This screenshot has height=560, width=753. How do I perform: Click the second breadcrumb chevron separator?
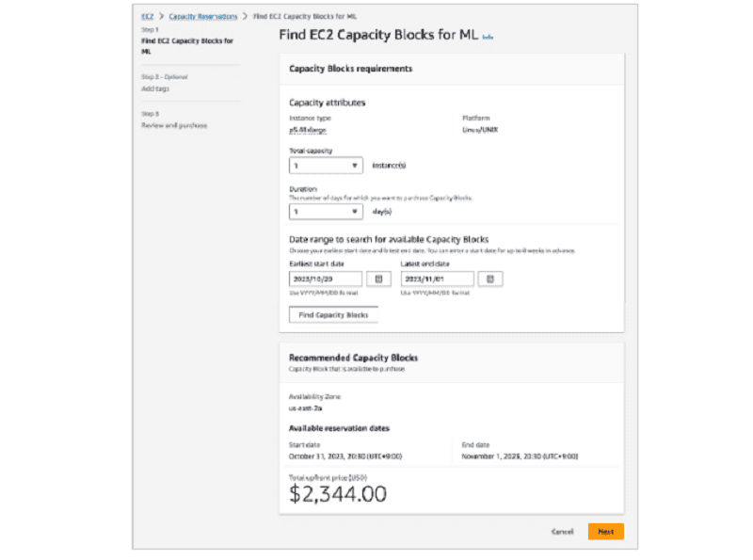tap(245, 16)
